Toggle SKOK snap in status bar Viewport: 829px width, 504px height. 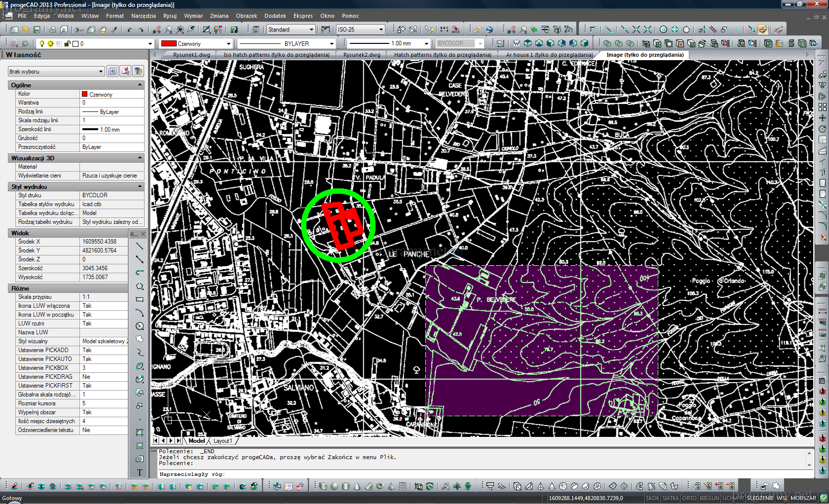pos(652,498)
